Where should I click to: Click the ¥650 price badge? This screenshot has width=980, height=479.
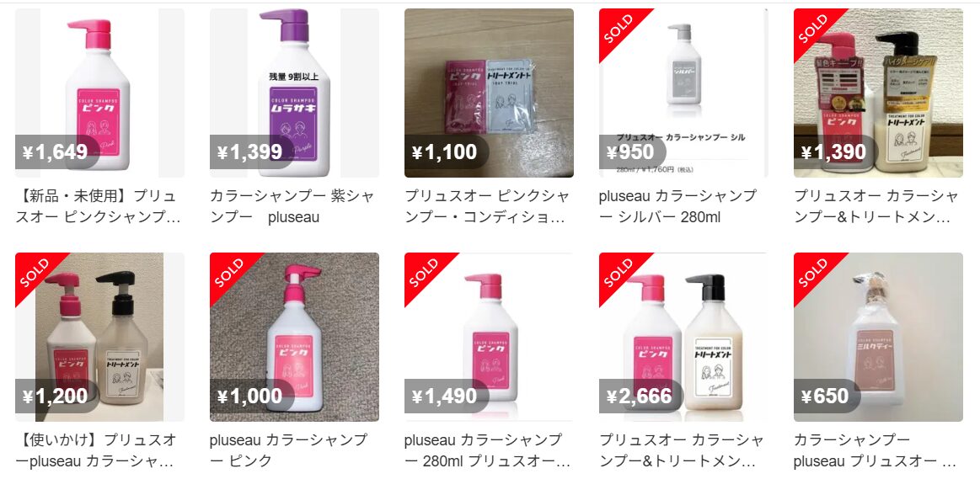[x=827, y=396]
